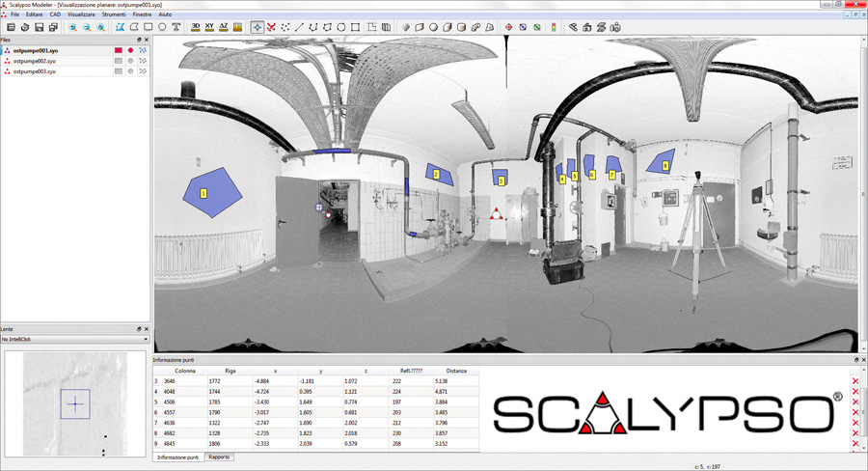Viewport: 868px width, 471px height.
Task: Click the traffic light toolbar icon
Action: (x=554, y=27)
